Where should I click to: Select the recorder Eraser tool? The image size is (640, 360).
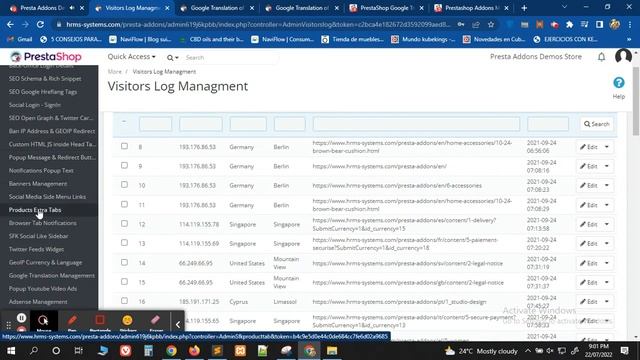156,322
